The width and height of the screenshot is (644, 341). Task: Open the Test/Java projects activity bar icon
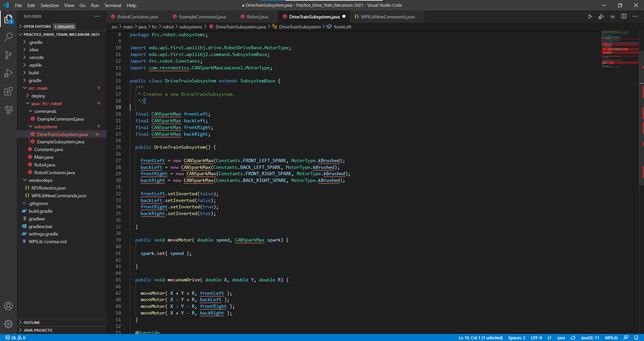coord(8,109)
